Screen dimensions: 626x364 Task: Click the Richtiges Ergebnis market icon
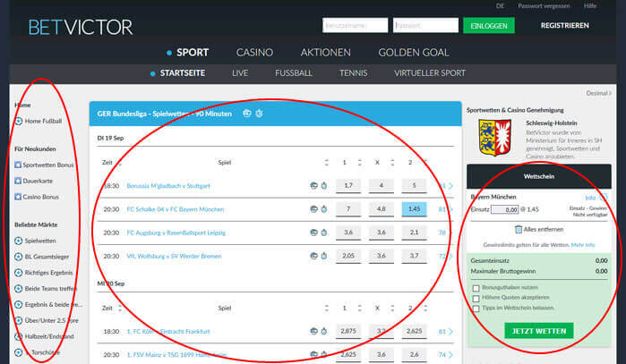coord(19,272)
